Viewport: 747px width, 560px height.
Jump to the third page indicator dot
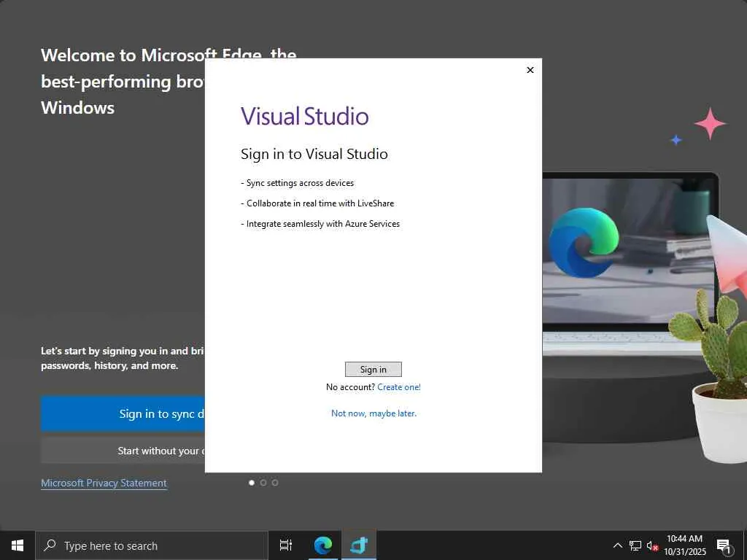coord(275,483)
